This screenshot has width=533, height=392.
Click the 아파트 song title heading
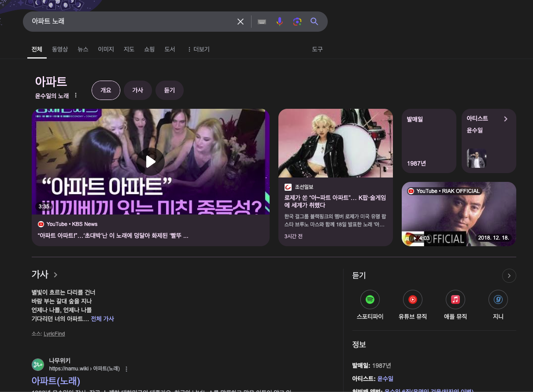51,81
